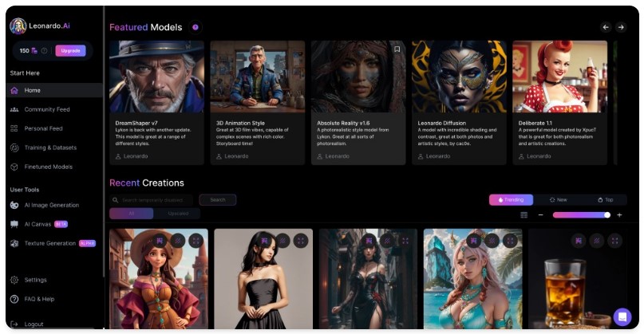Click image-to-image icon on beach girl image

coord(473,241)
